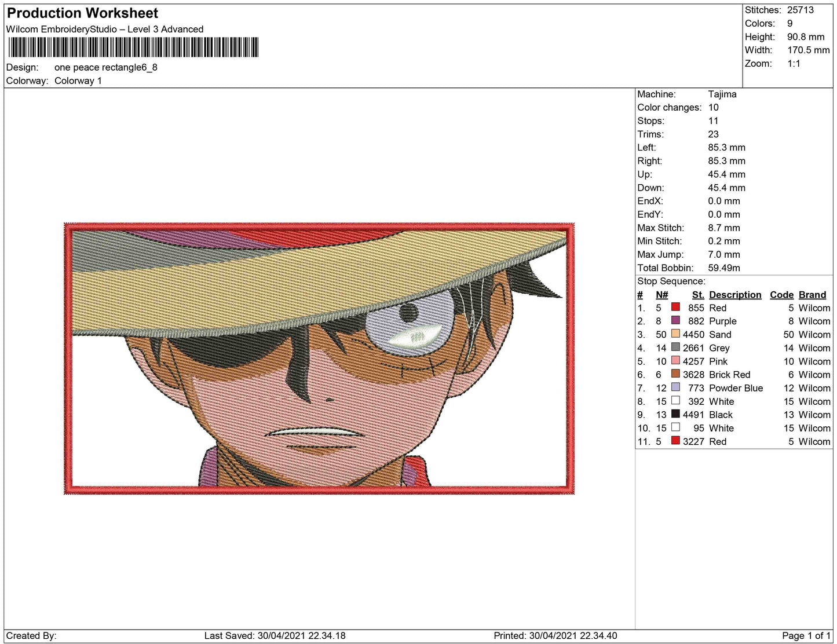The image size is (837, 644).
Task: Select the 'Powder Blue' description text
Action: [736, 387]
